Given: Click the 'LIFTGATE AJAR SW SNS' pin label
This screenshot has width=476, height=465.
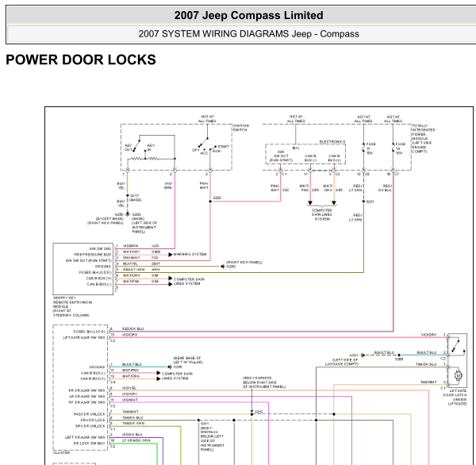Looking at the screenshot, I should pyautogui.click(x=84, y=337).
